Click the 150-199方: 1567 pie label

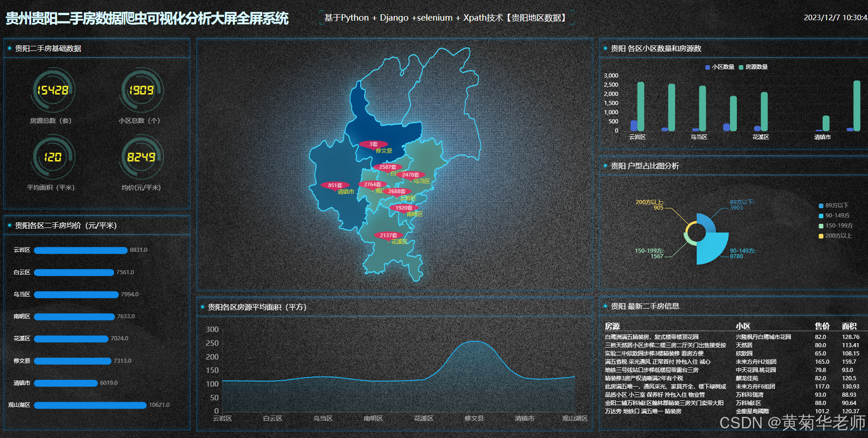pyautogui.click(x=649, y=254)
